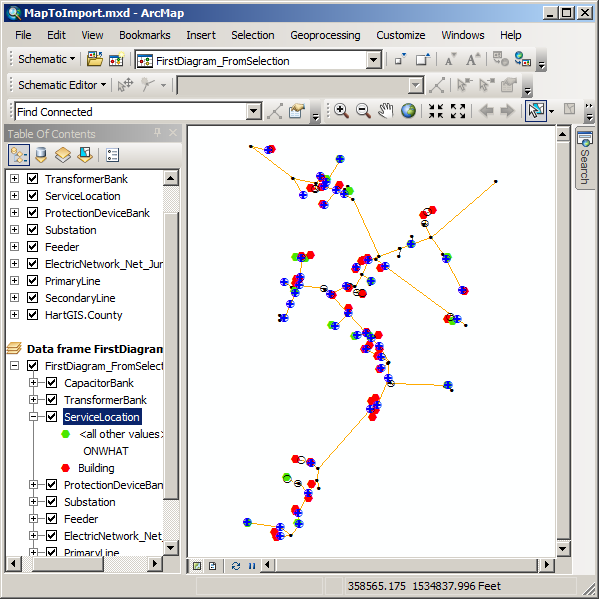Click the Find Connected properties icon

tap(297, 111)
